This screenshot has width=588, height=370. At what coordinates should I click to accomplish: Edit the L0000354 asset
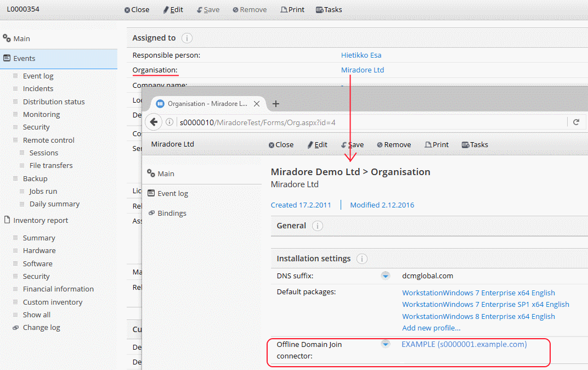pyautogui.click(x=173, y=10)
